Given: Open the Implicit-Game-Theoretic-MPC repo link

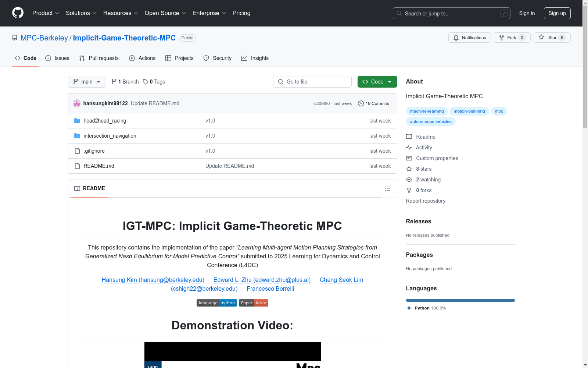Looking at the screenshot, I should coord(124,38).
